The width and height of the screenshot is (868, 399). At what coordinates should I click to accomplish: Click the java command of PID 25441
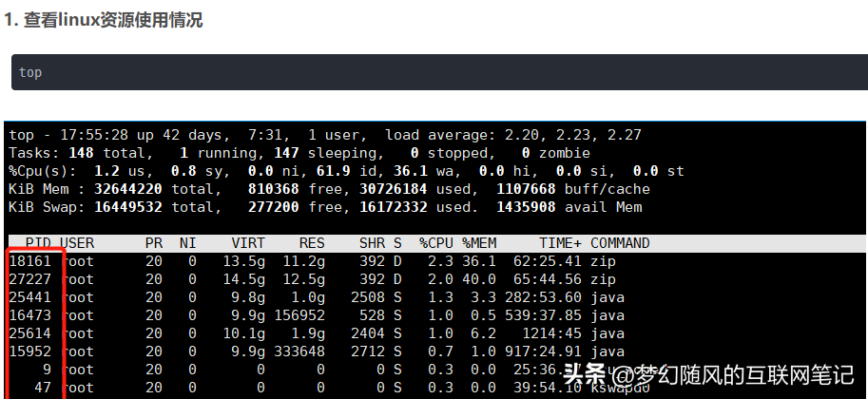608,297
